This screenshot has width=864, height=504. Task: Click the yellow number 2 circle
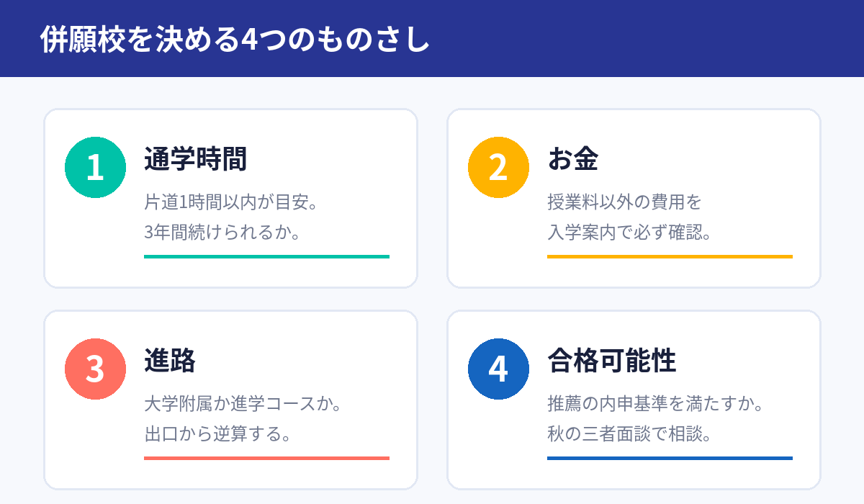click(x=499, y=168)
